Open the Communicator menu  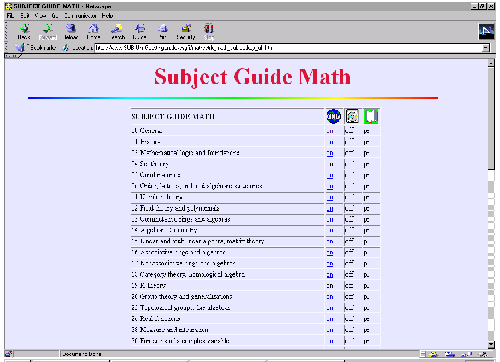pos(80,16)
